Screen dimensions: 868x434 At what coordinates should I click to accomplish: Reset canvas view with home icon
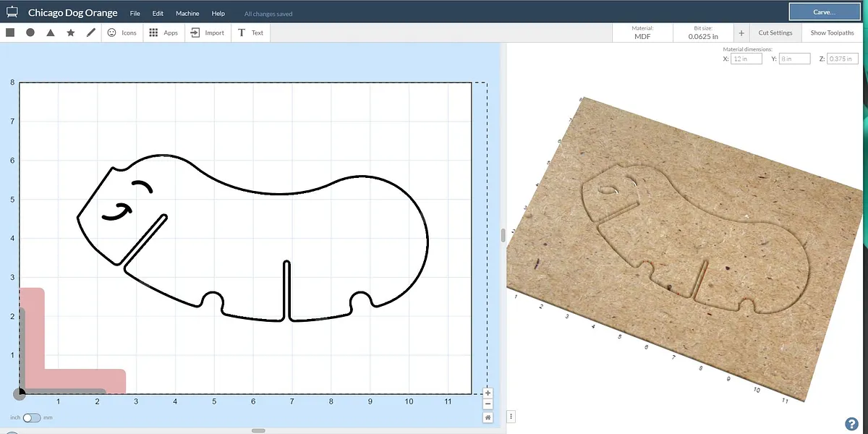point(488,417)
